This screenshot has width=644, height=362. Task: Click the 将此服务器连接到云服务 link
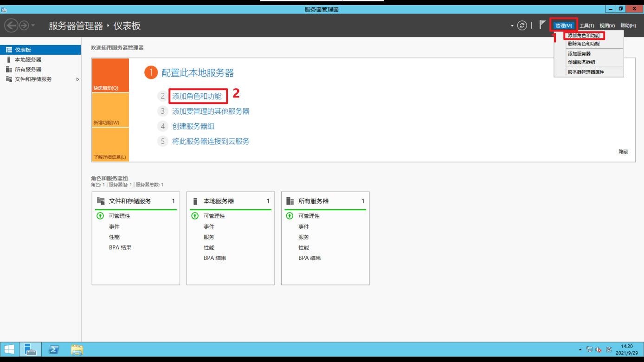pos(211,141)
